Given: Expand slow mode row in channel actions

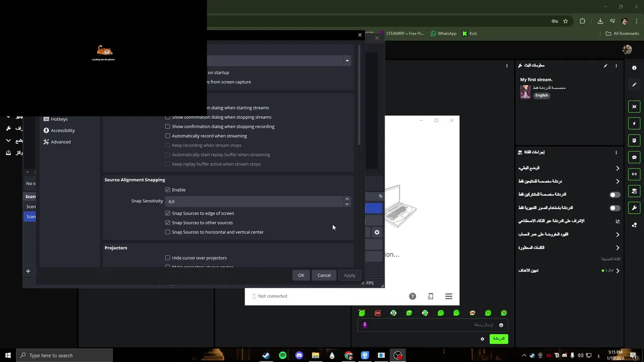Looking at the screenshot, I should (x=569, y=168).
